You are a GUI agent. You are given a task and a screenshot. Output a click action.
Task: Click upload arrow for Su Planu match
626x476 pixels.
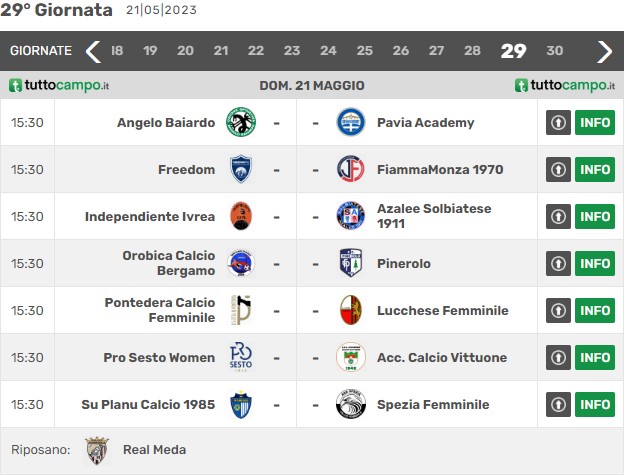click(558, 405)
